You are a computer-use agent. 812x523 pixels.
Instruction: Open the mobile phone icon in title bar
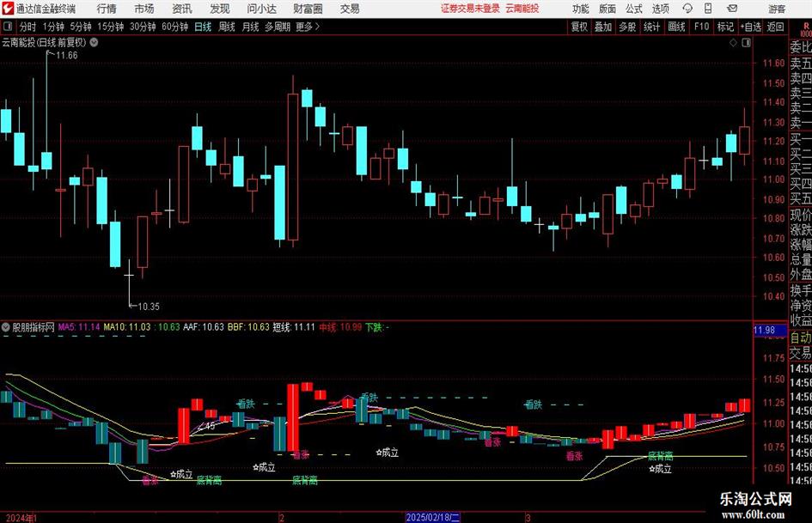708,9
